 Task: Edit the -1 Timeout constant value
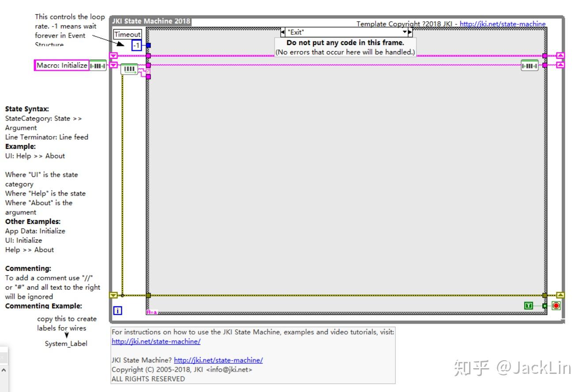point(137,45)
